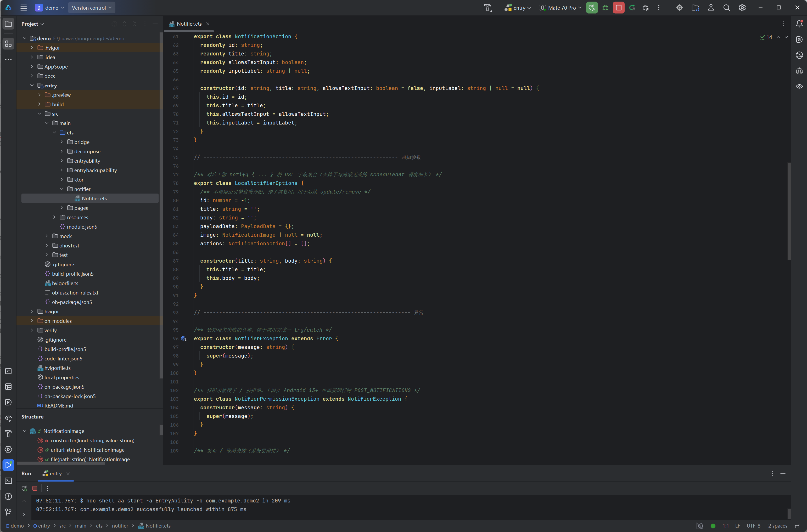The image size is (807, 532).
Task: Open the main hamburger menu
Action: point(23,8)
